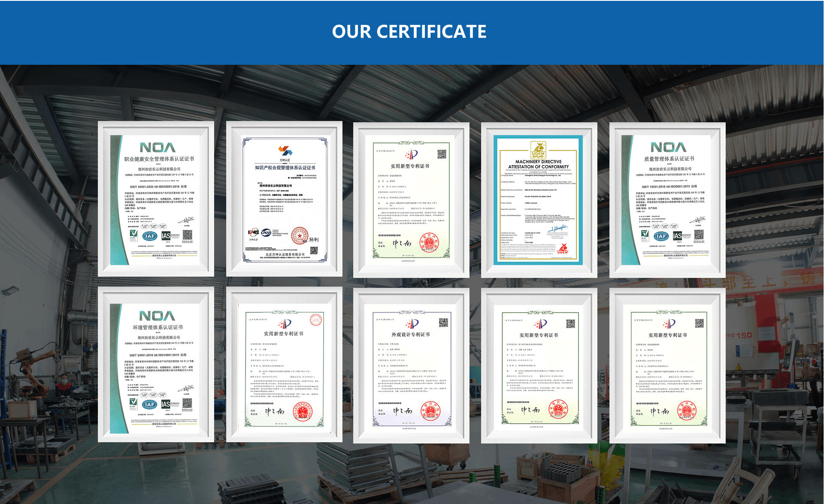Open the 外观设计专利证书 design patent certificate
824x504 pixels.
point(411,365)
